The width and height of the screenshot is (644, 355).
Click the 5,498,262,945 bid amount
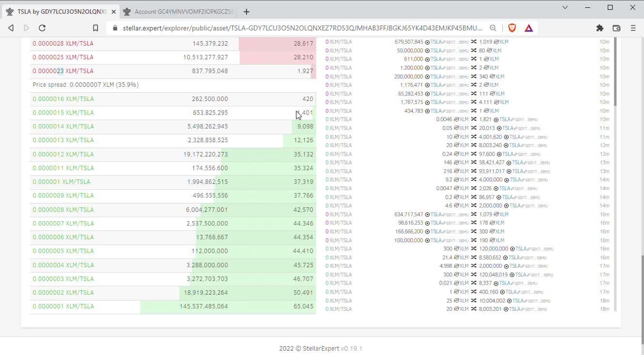click(x=208, y=127)
